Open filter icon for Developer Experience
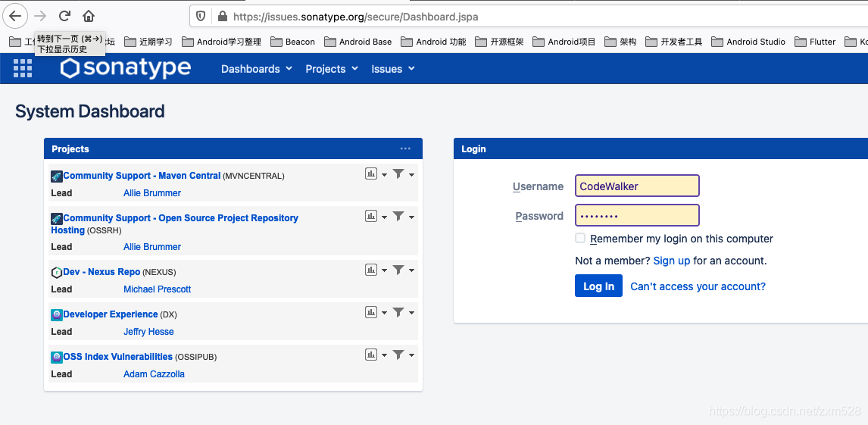 pyautogui.click(x=398, y=312)
